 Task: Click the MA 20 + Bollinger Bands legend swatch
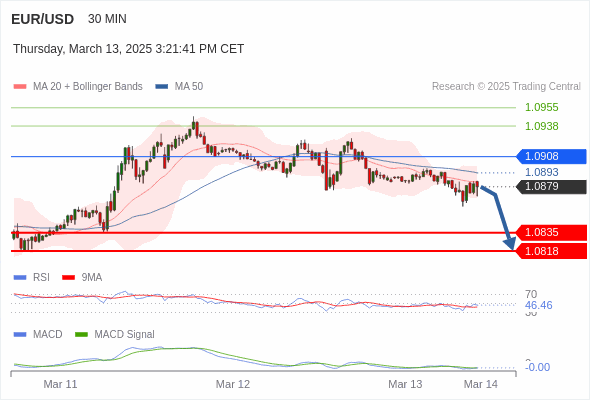[20, 87]
